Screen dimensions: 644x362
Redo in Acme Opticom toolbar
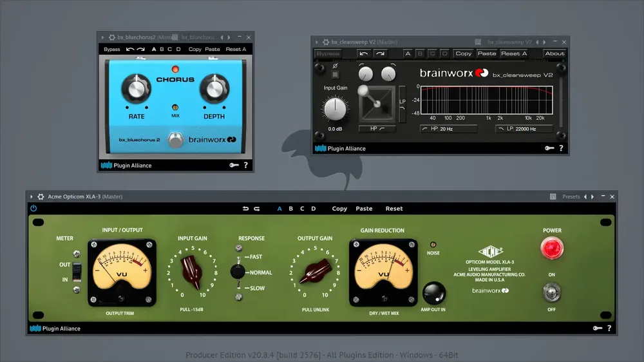click(257, 209)
